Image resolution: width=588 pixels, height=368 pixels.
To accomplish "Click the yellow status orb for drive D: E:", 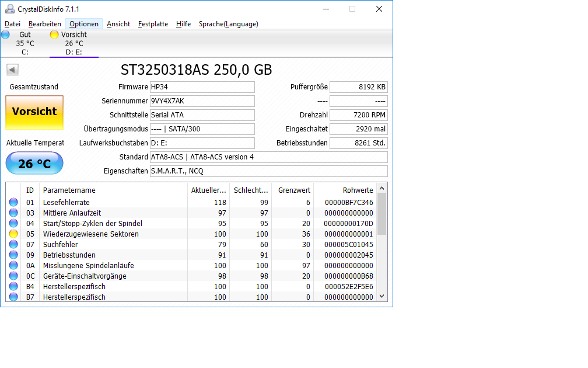I will click(54, 34).
